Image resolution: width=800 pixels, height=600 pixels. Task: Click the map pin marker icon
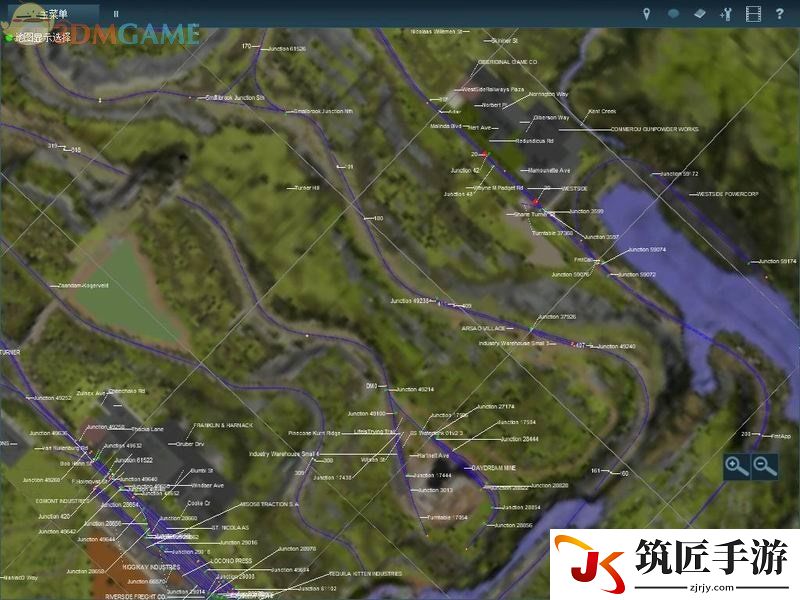point(646,14)
